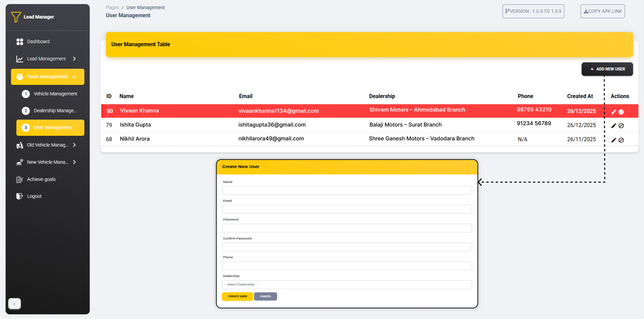This screenshot has height=319, width=644.
Task: Click the name Vivaan Khanna
Action: [139, 111]
